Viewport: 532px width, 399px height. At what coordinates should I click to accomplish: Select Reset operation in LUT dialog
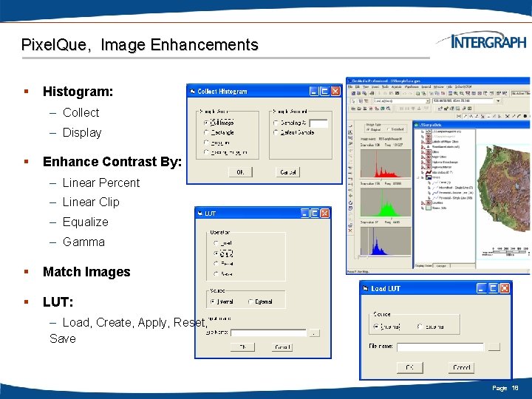click(216, 264)
